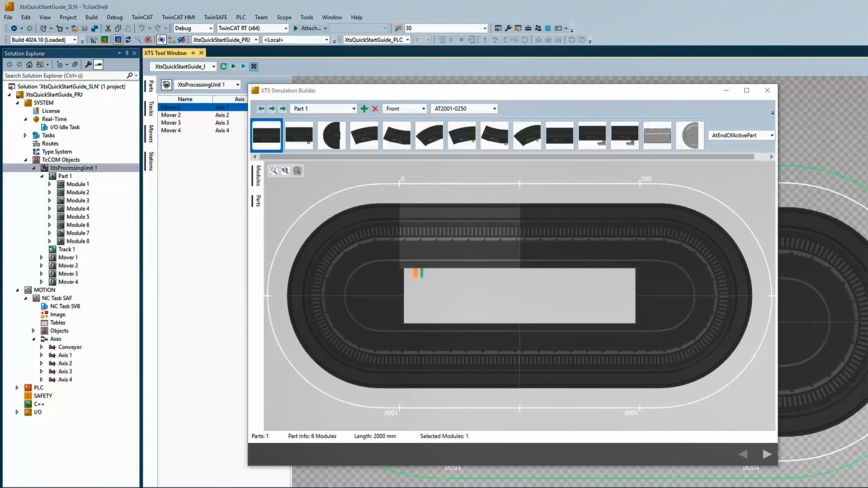Select the curved track module thumbnail
This screenshot has width=868, height=488.
tap(332, 135)
